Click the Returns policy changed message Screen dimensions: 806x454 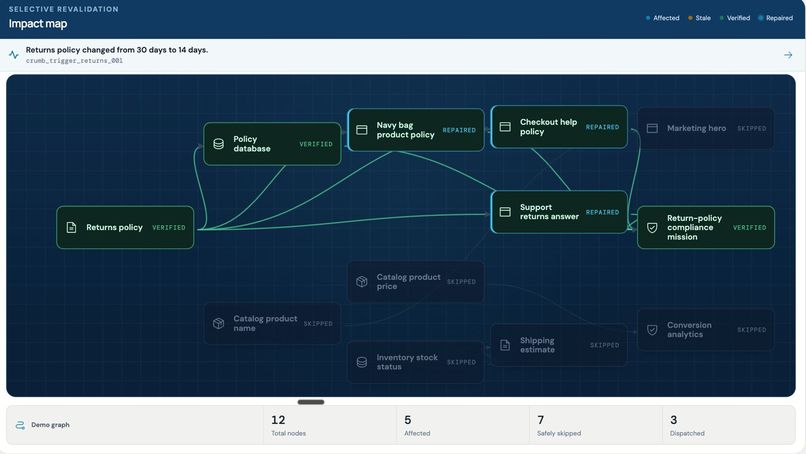[x=117, y=50]
